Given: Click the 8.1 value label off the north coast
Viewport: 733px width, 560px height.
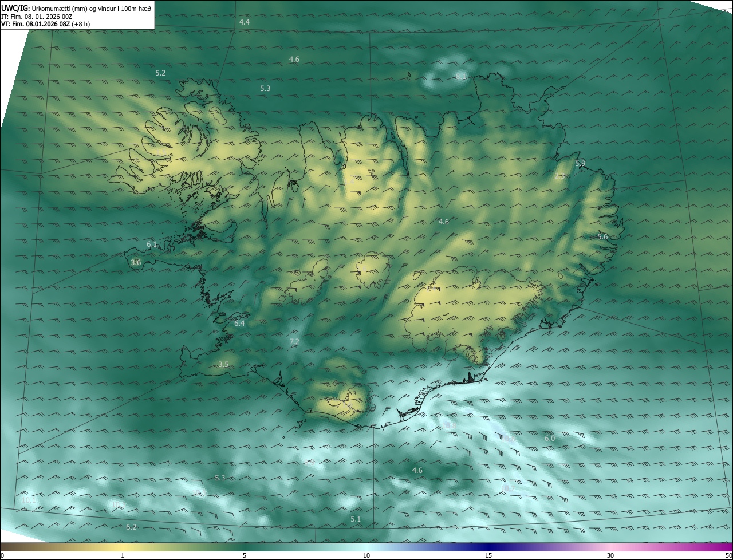Looking at the screenshot, I should pyautogui.click(x=460, y=77).
